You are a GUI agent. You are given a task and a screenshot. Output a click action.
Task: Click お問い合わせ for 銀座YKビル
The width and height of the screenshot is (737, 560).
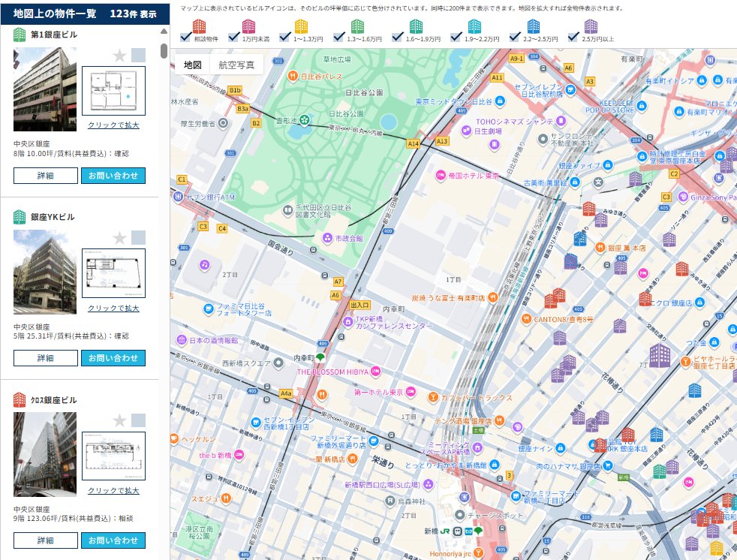[113, 358]
